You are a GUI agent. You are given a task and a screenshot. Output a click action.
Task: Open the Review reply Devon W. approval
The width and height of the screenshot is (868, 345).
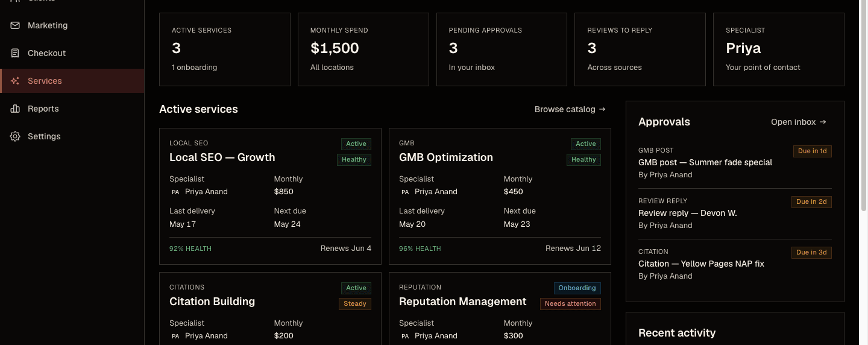click(x=688, y=213)
